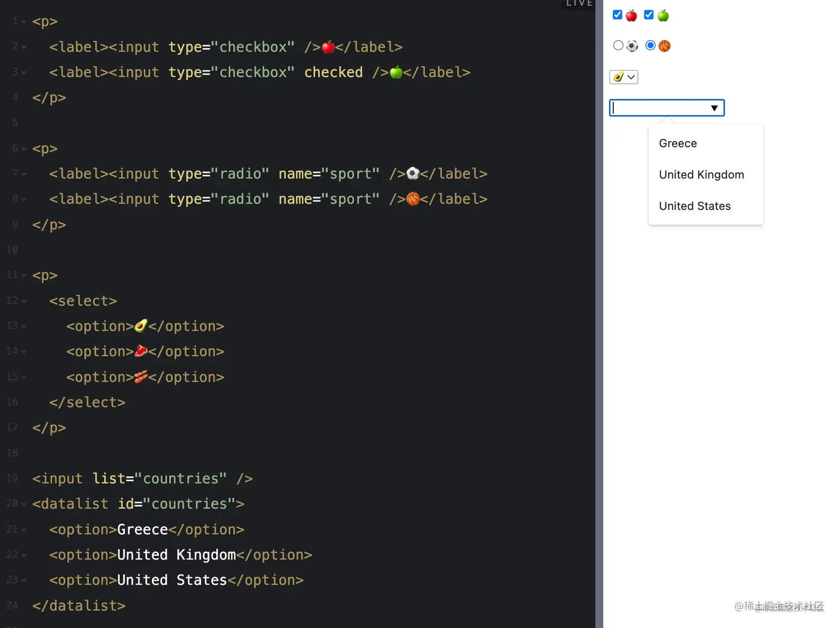Click the datalist input's black dropdown arrow

click(x=714, y=108)
